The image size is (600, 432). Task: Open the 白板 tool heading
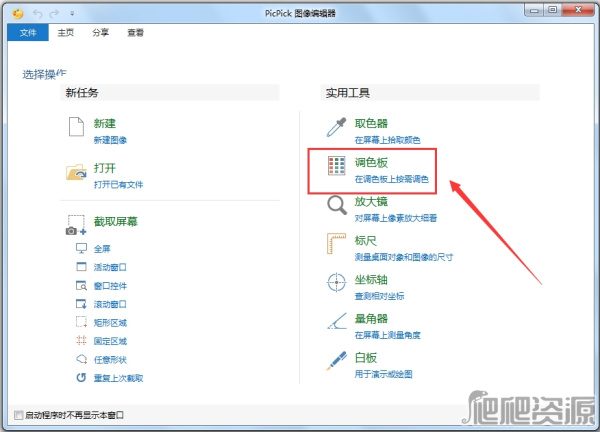pyautogui.click(x=366, y=357)
